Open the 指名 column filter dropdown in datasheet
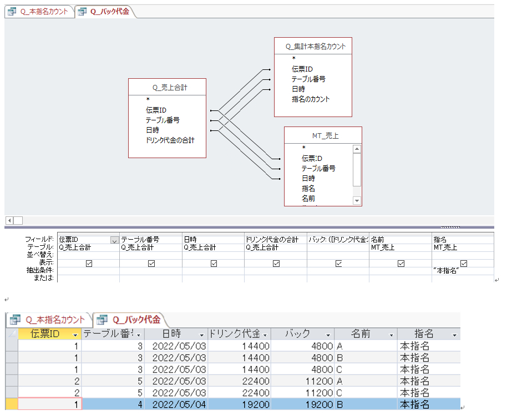The height and width of the screenshot is (420, 517). point(454,335)
